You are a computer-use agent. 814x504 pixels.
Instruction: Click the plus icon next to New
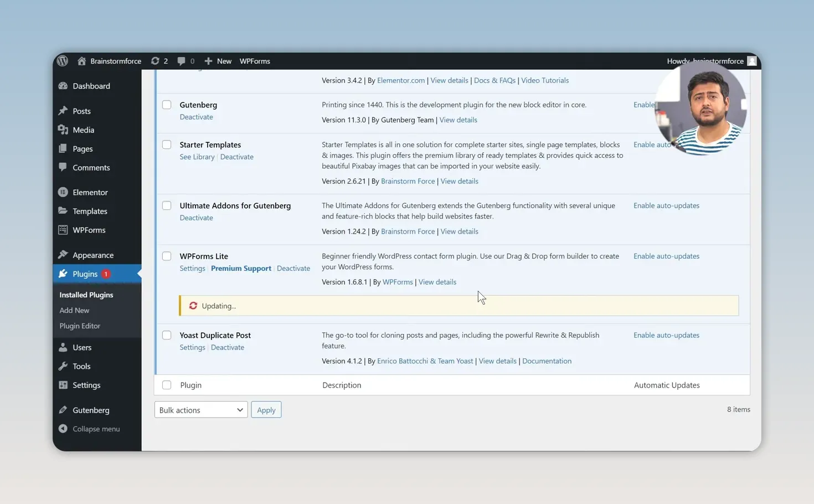point(208,61)
